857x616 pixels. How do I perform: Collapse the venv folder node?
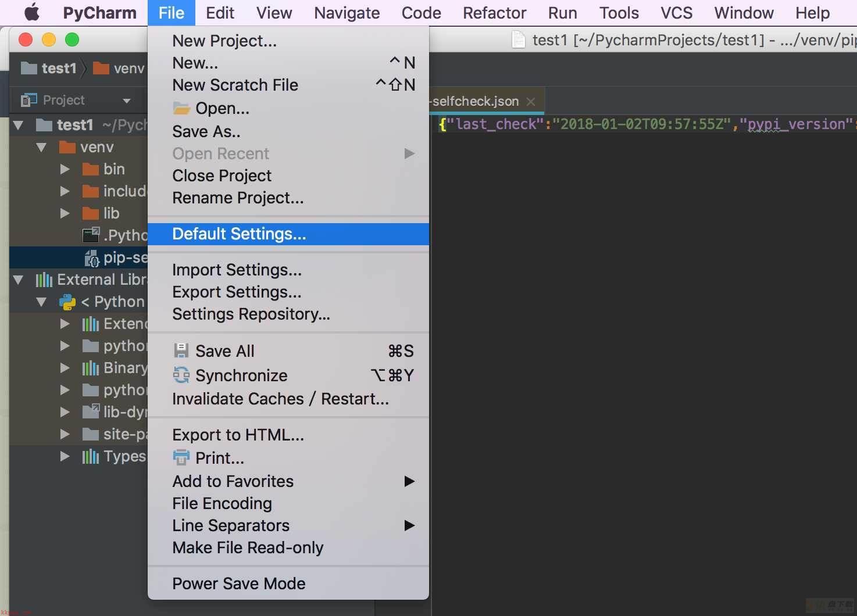tap(41, 147)
